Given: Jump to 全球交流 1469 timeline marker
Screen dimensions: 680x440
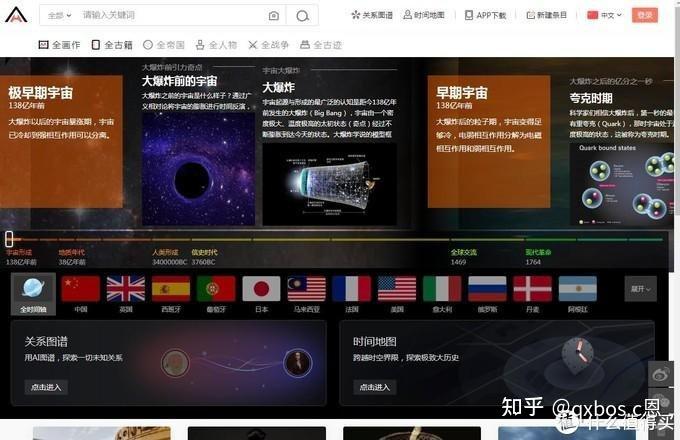Looking at the screenshot, I should [x=464, y=257].
